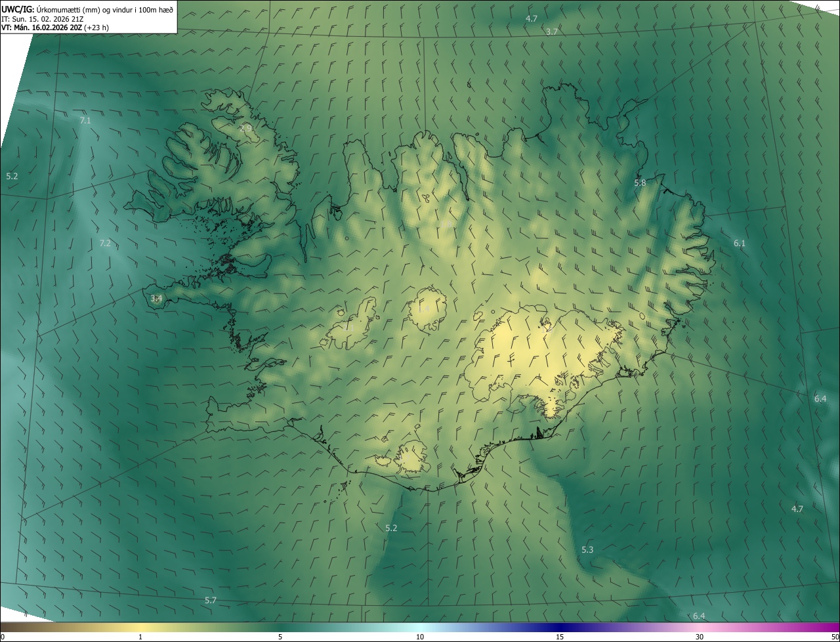
Task: Pick the color bar at the 30 mm mark
Action: [x=700, y=627]
